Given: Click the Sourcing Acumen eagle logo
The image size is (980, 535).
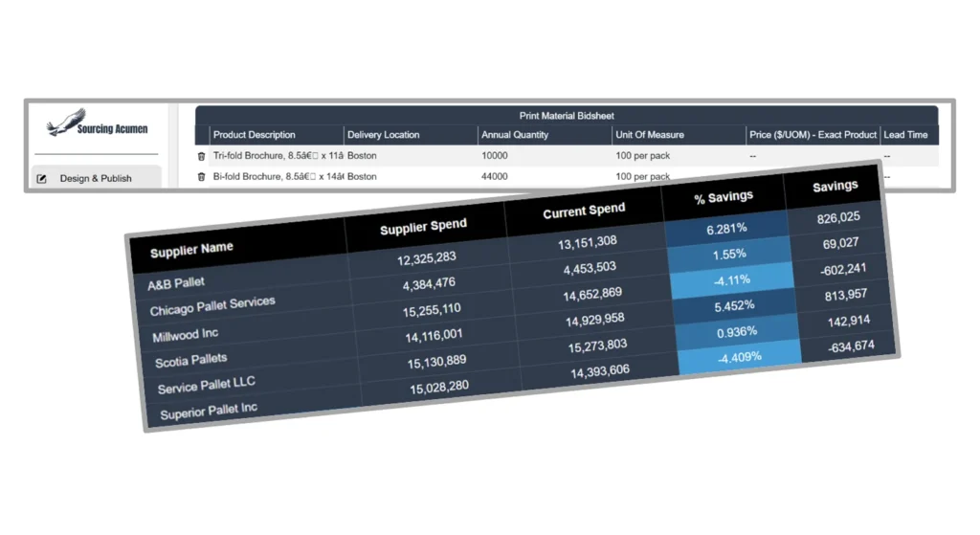Looking at the screenshot, I should pos(97,123).
